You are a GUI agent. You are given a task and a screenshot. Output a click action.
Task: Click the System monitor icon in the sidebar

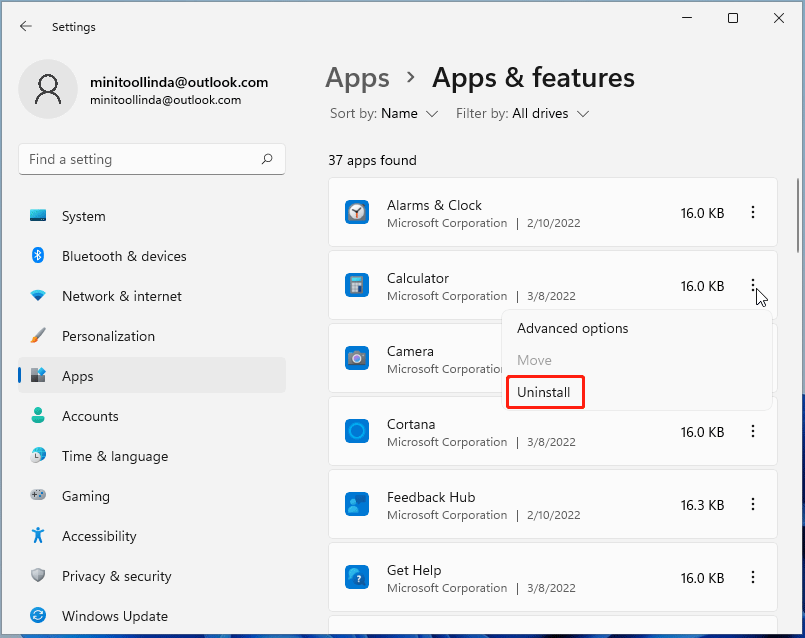[x=38, y=216]
